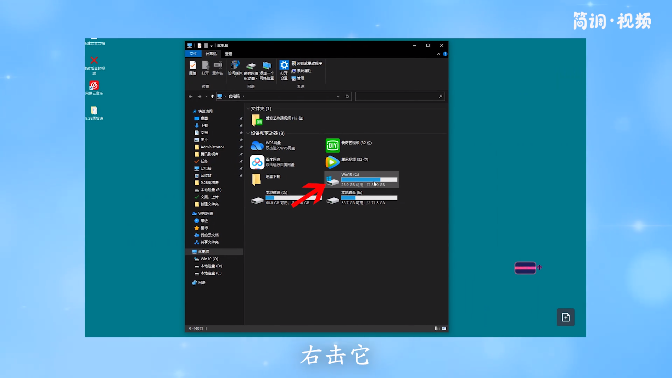Screen dimensions: 672x378
Task: Collapse the ribbon with the chevron
Action: 438,54
